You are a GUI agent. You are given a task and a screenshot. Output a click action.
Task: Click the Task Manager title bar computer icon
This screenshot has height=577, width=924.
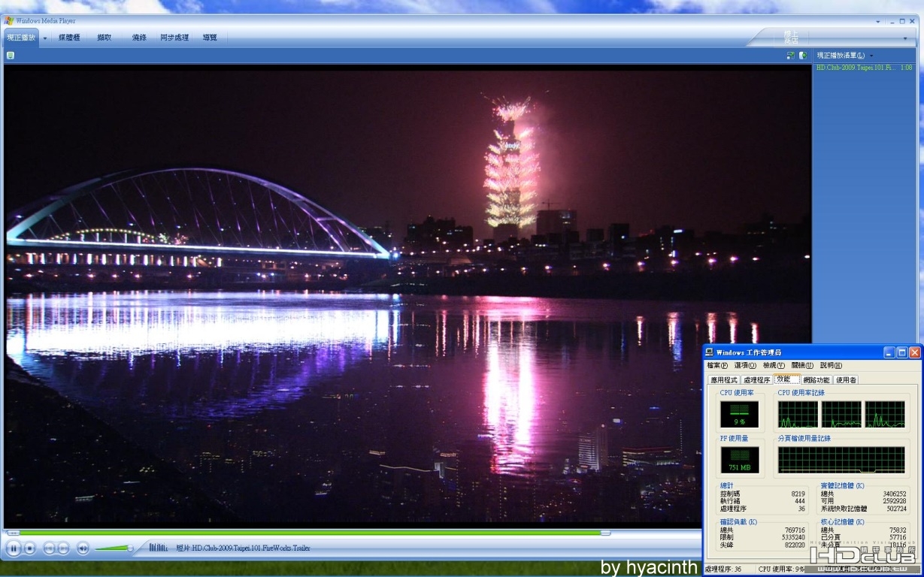[x=710, y=352]
